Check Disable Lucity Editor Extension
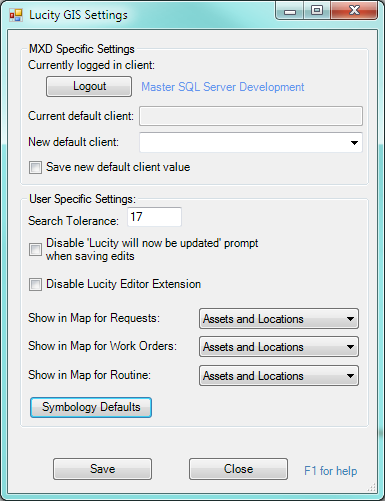Viewport: 385px width, 501px height. click(x=35, y=285)
